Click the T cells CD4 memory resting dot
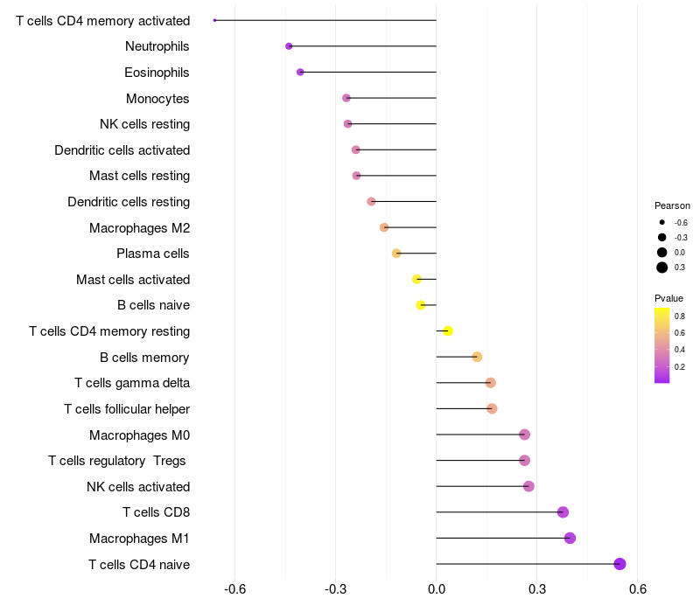 448,331
